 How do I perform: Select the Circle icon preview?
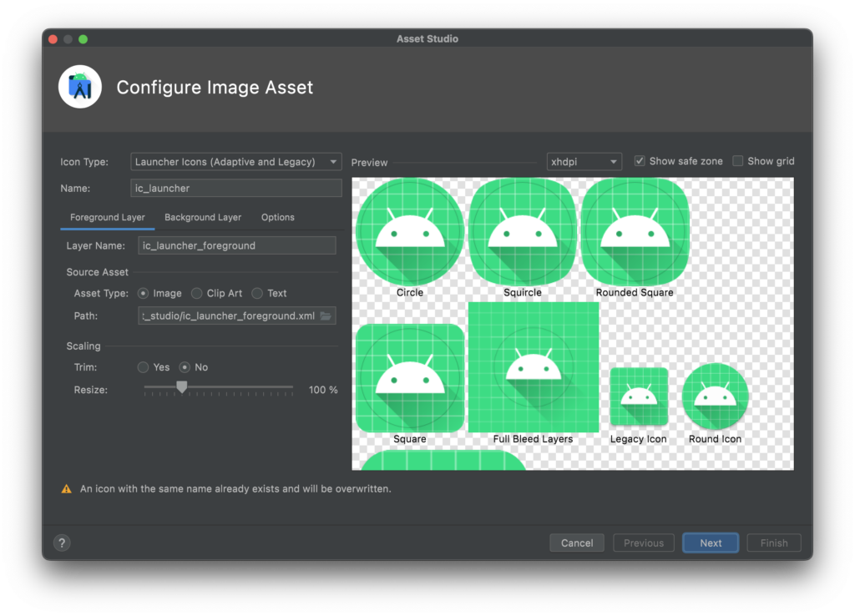[x=409, y=233]
